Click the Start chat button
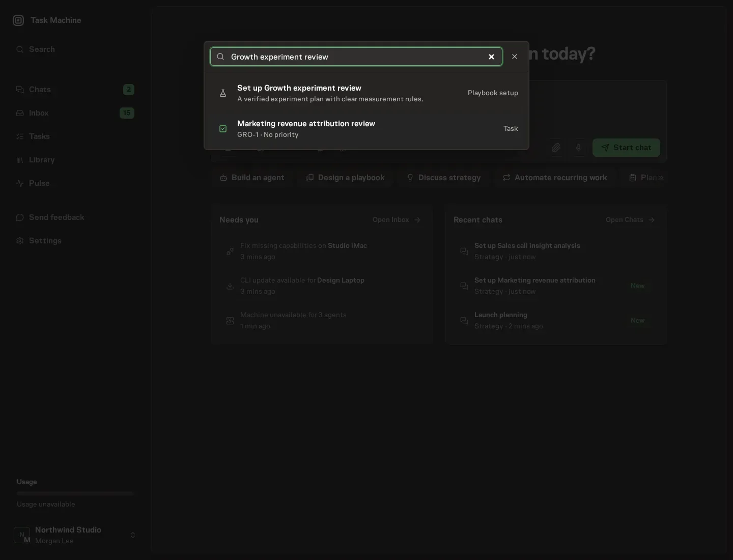Screen dimensions: 733x560 tap(626, 148)
